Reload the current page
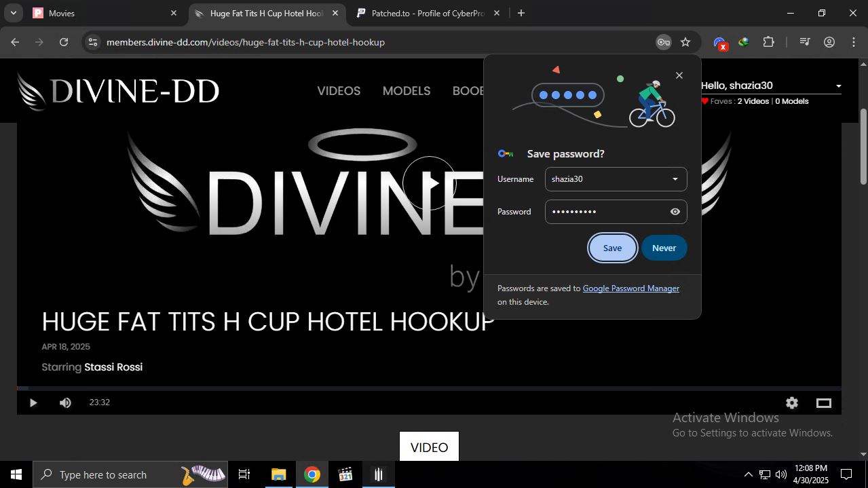 (64, 42)
